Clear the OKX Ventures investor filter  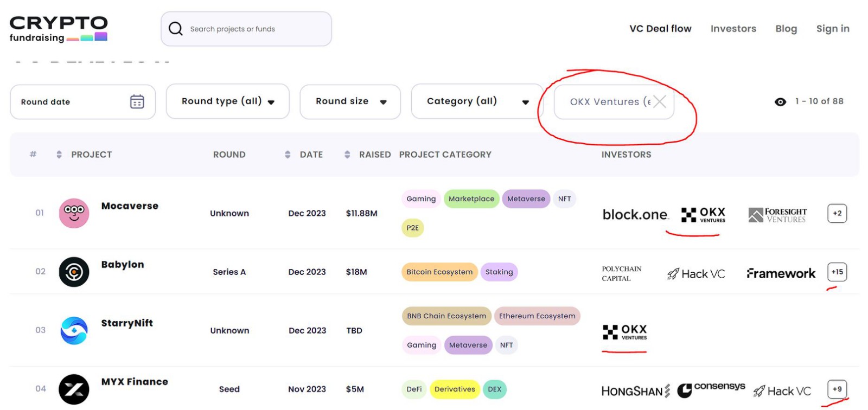pyautogui.click(x=659, y=101)
